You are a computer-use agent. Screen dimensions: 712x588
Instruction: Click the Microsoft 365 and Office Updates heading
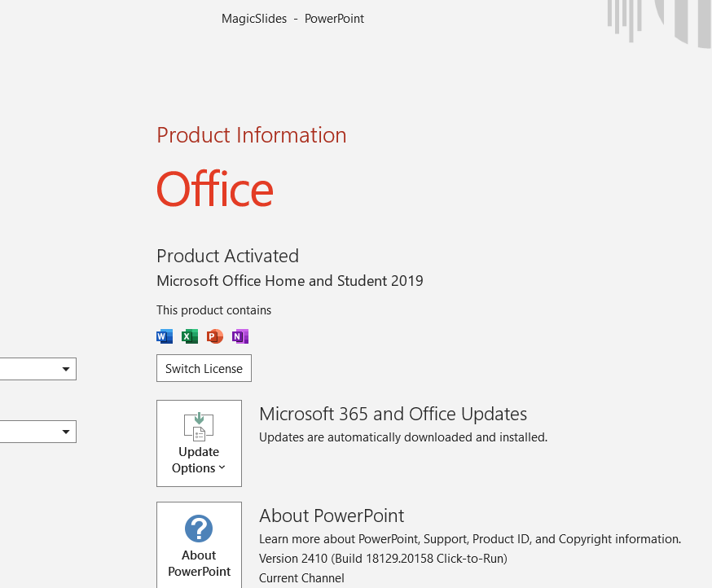point(393,414)
